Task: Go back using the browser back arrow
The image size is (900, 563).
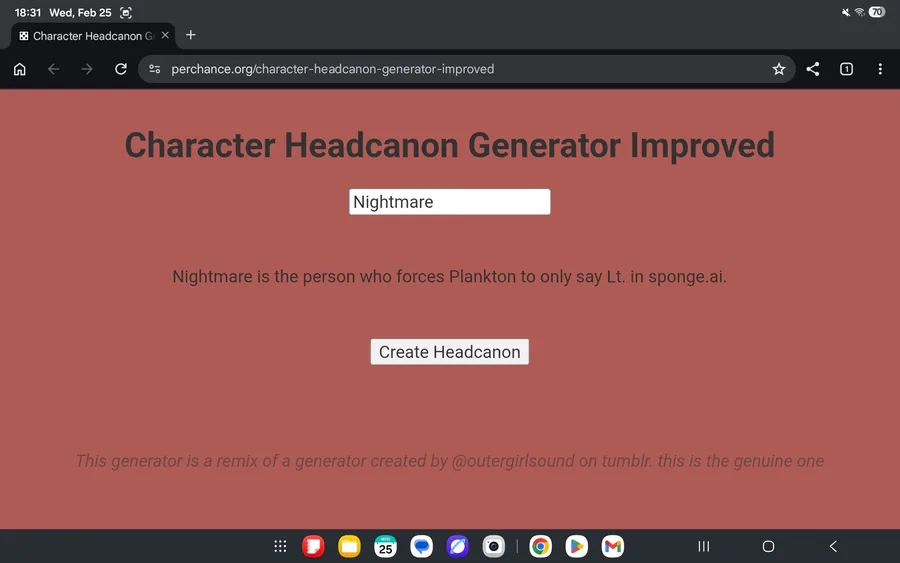Action: [x=53, y=69]
